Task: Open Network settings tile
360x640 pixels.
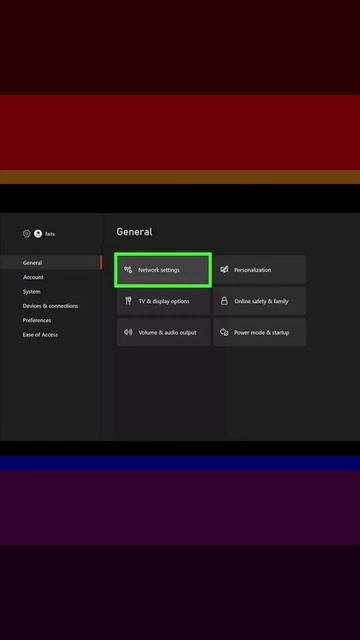Action: 163,270
